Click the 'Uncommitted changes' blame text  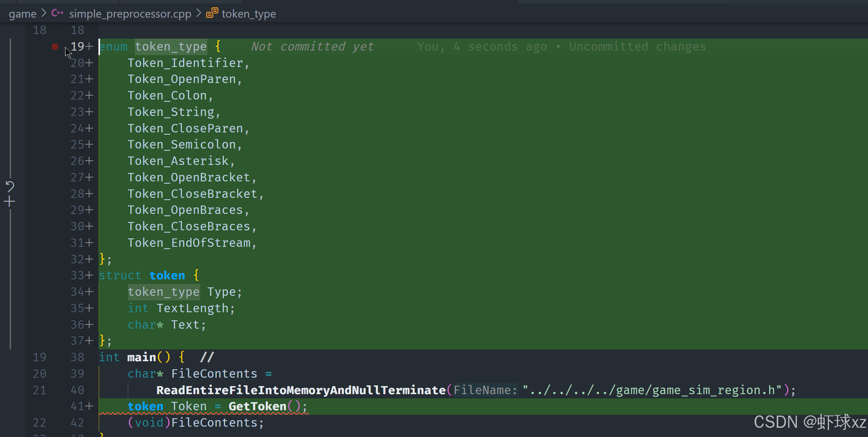click(x=637, y=47)
